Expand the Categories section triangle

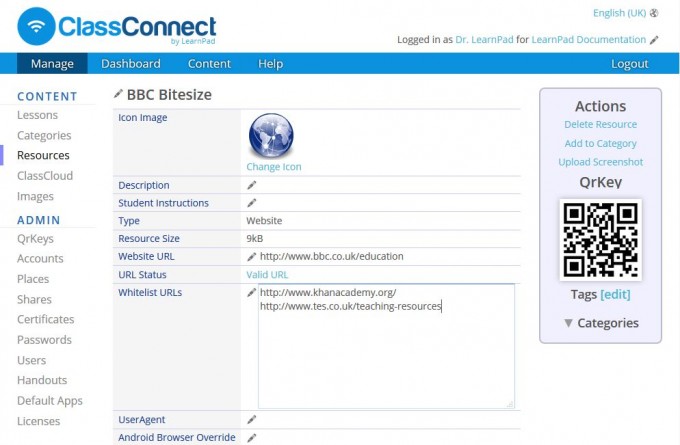click(x=568, y=323)
